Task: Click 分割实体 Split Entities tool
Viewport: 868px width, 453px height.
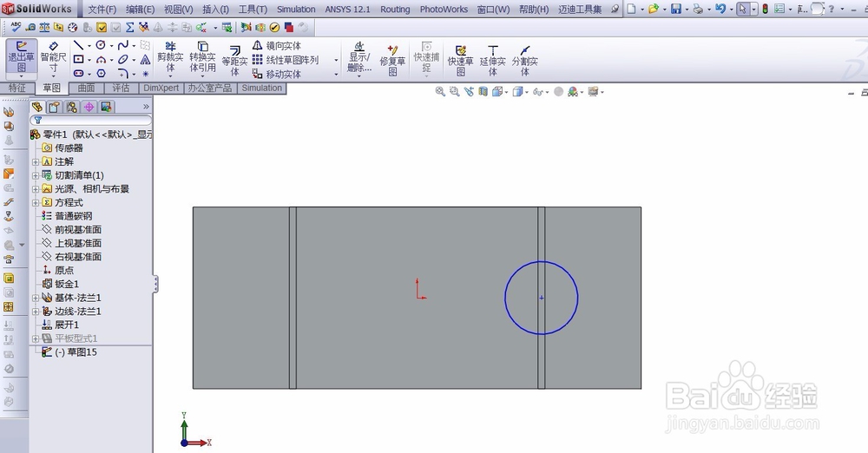Action: (x=525, y=60)
